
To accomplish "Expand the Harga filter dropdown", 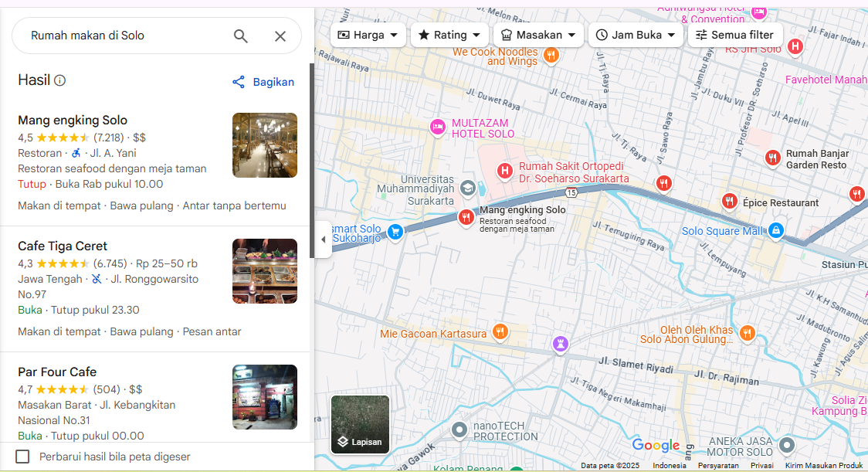I will click(x=368, y=35).
